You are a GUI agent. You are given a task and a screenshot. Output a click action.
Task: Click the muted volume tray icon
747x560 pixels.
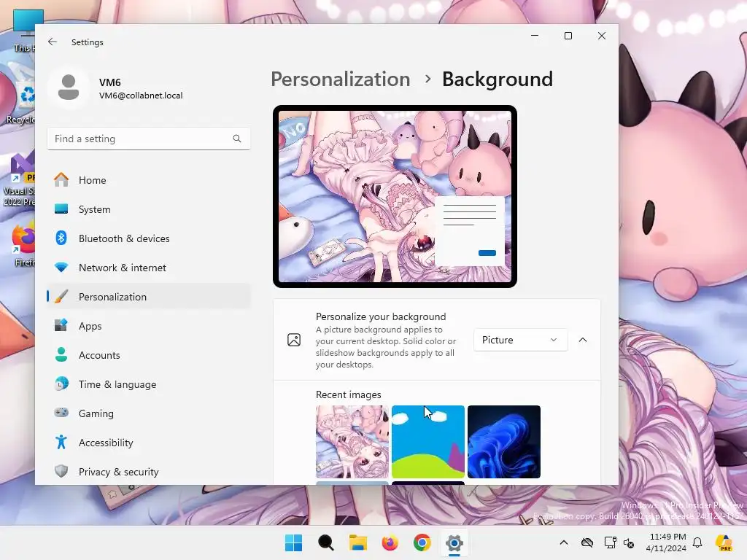[x=629, y=542]
